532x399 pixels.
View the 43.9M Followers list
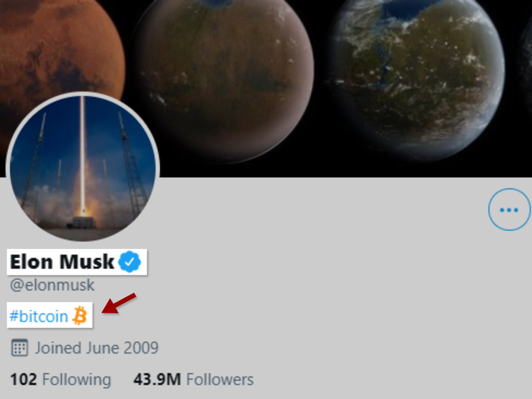coord(193,379)
